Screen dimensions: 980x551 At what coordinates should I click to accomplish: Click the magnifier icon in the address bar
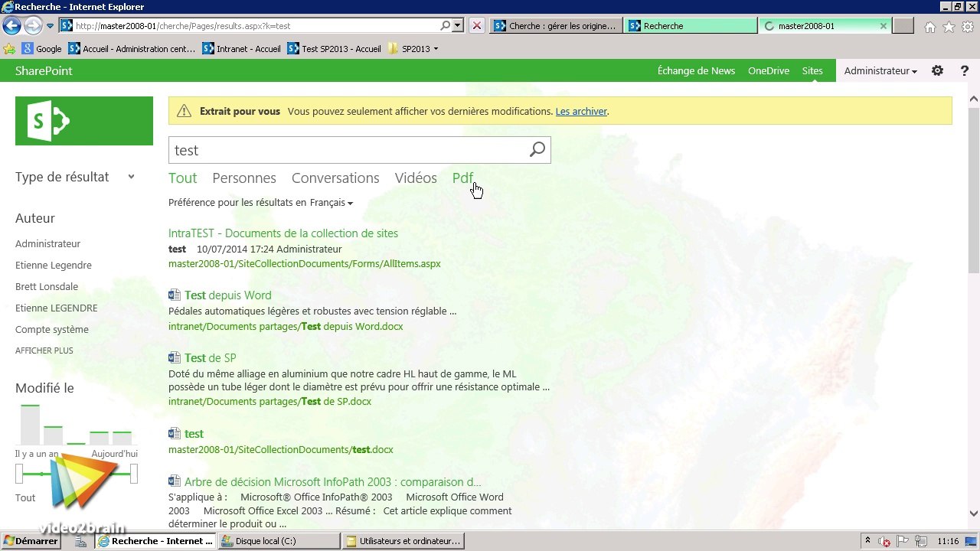(446, 26)
